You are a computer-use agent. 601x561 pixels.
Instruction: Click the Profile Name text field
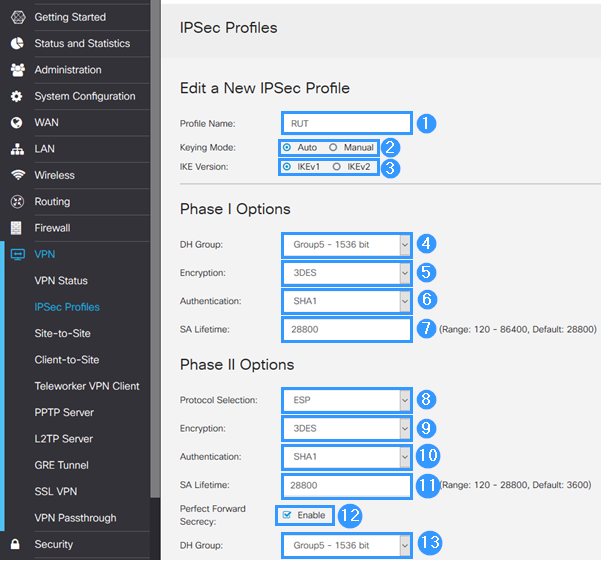point(346,123)
